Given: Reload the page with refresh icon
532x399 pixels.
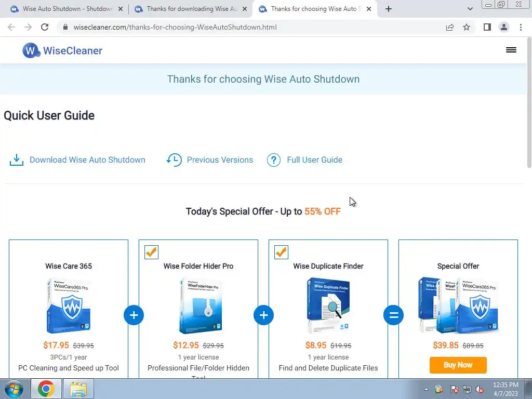Looking at the screenshot, I should pyautogui.click(x=45, y=27).
